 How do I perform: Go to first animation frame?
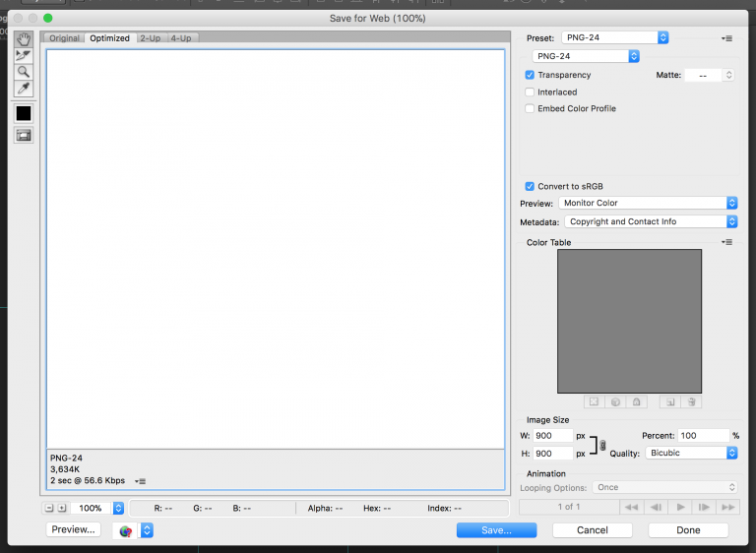[x=631, y=507]
